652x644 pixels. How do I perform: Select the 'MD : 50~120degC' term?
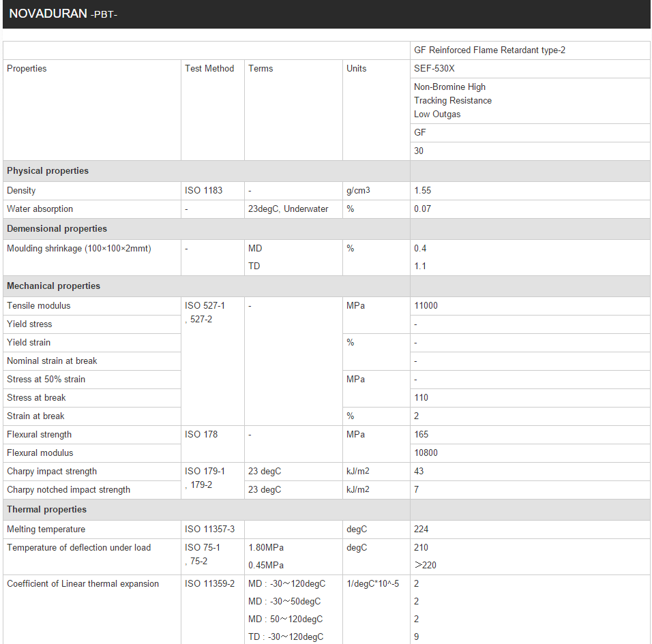click(x=285, y=619)
